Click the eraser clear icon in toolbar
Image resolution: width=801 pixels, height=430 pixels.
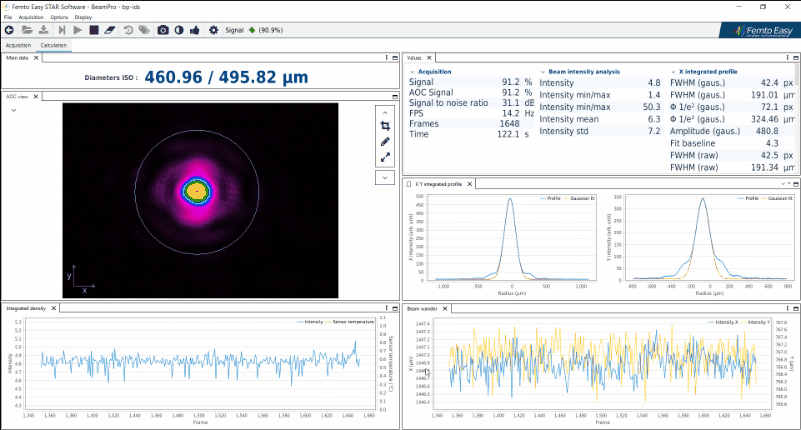coord(109,31)
